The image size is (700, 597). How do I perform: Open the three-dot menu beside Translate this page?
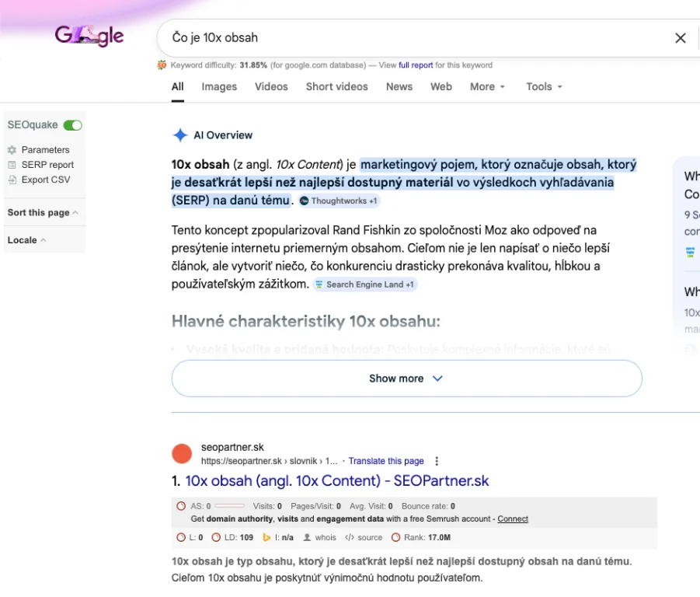[437, 461]
